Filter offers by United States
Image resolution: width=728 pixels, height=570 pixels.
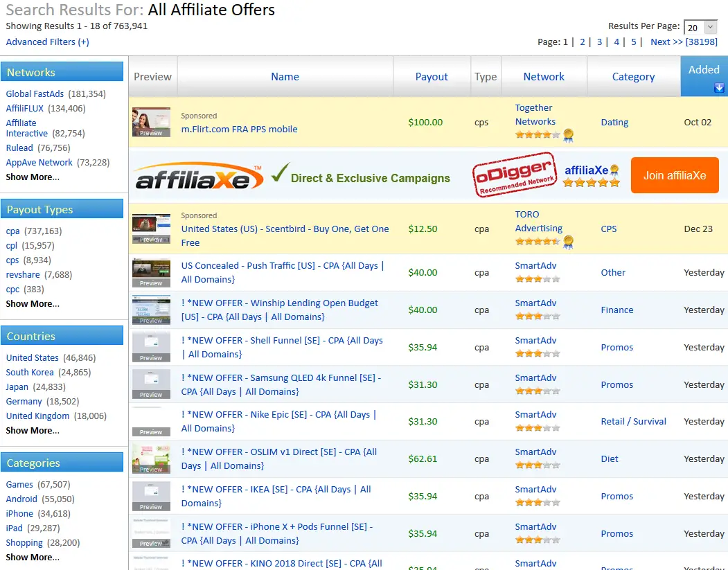[x=32, y=358]
